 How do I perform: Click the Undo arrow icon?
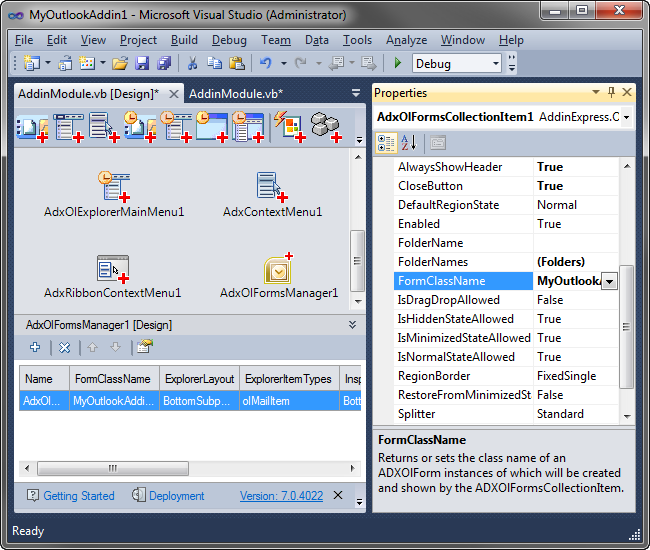(266, 63)
